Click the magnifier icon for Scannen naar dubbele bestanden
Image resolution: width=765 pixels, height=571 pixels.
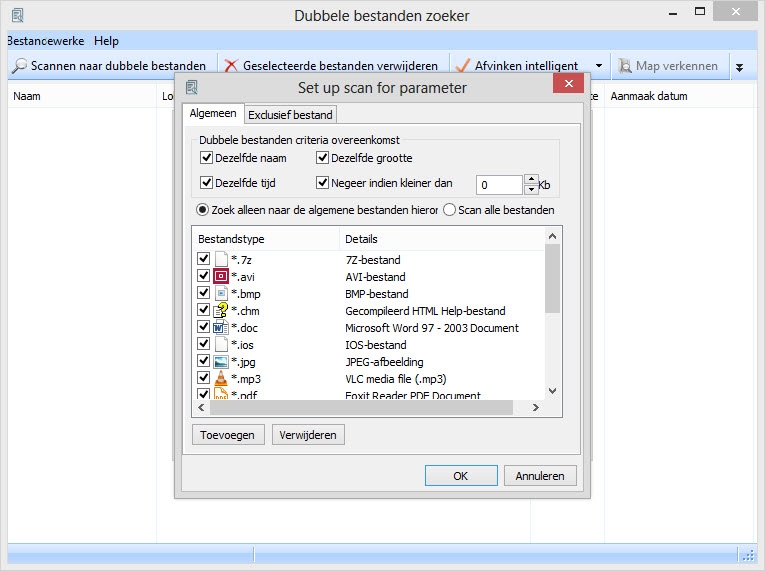(19, 66)
